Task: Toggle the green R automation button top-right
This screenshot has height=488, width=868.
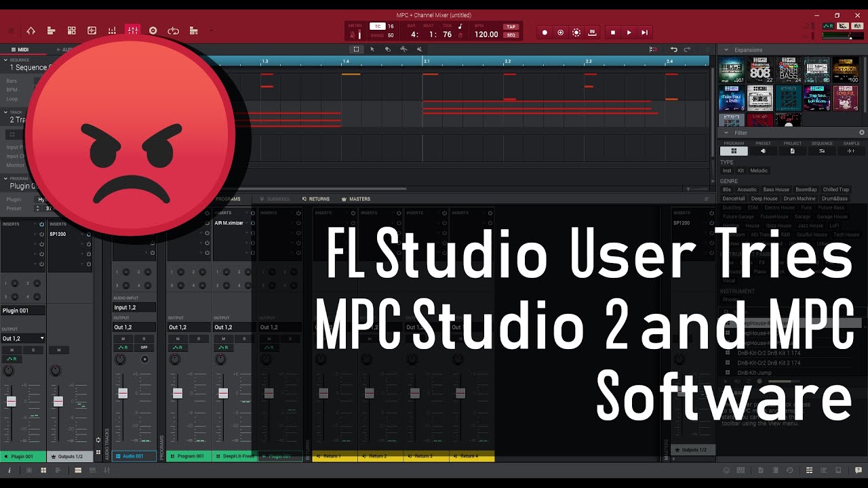Action: point(827,26)
